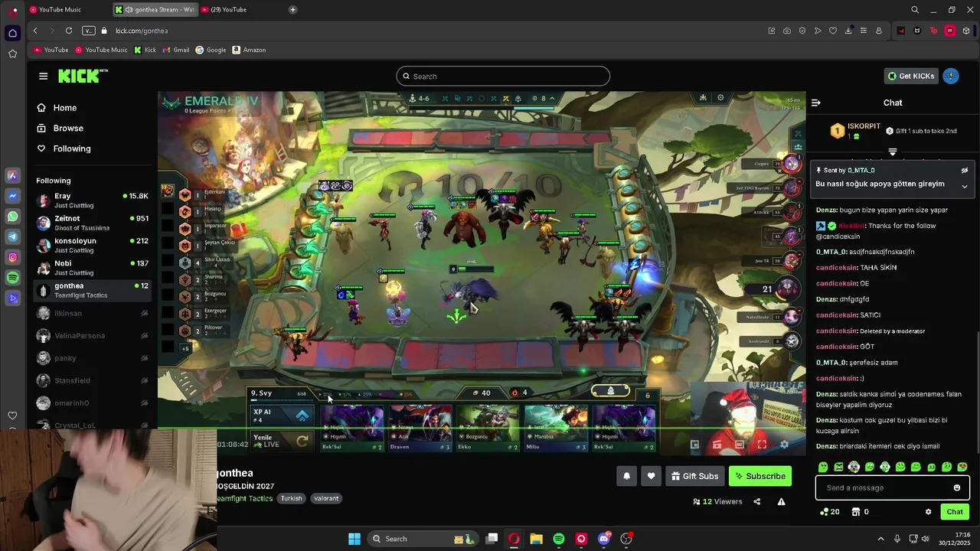Follow gonthea with the heart button
This screenshot has width=980, height=551.
coord(651,476)
